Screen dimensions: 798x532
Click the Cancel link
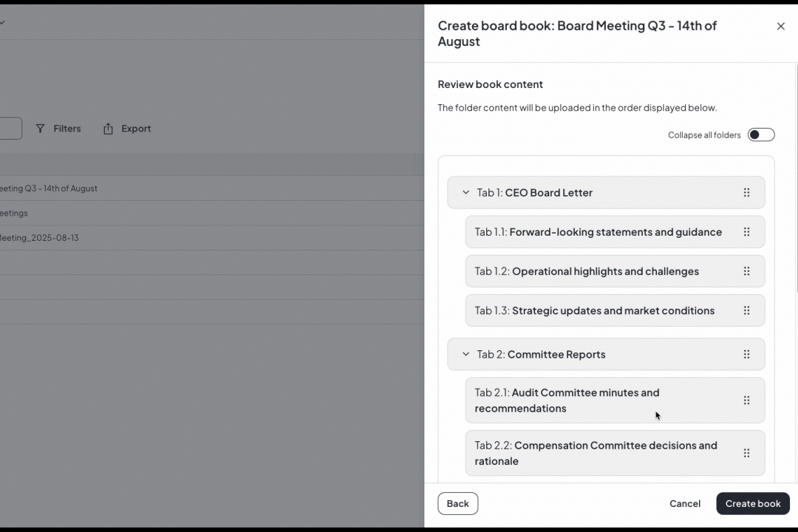pos(684,503)
